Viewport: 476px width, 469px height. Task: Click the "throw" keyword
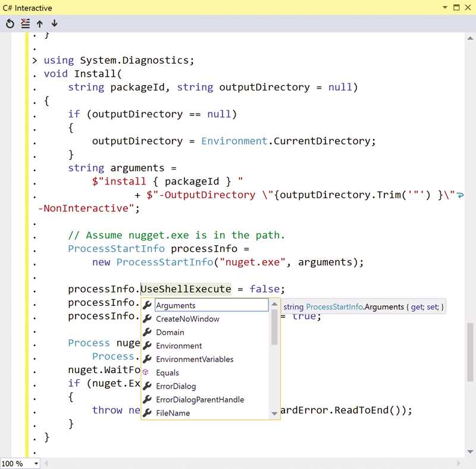click(107, 410)
